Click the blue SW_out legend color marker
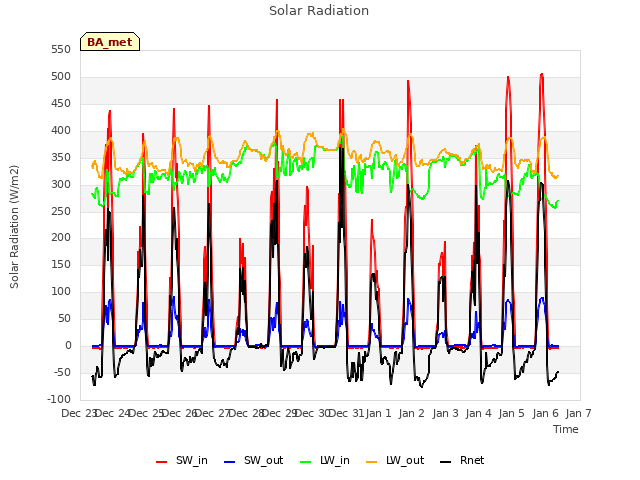The image size is (640, 480). [230, 462]
